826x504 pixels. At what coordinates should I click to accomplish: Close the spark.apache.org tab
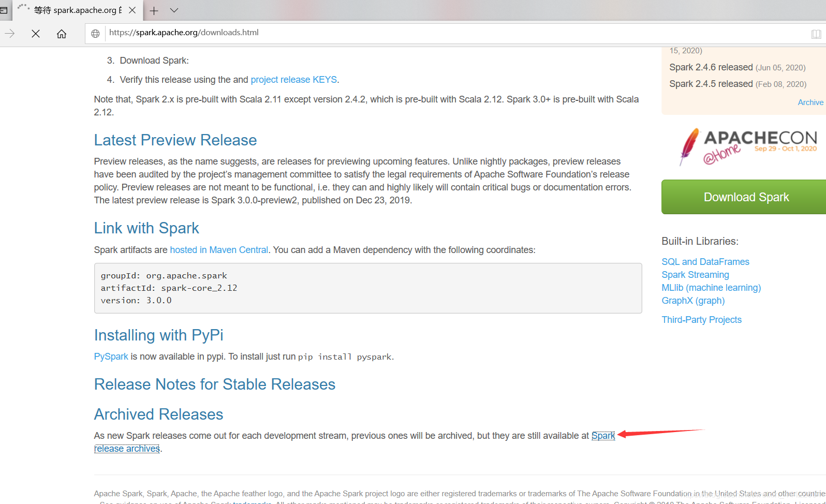point(132,10)
